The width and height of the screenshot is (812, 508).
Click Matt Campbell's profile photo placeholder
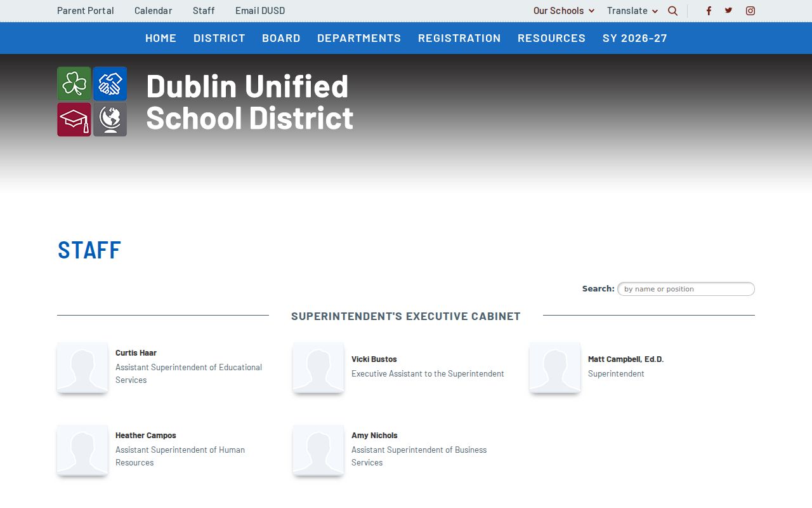[x=555, y=368]
